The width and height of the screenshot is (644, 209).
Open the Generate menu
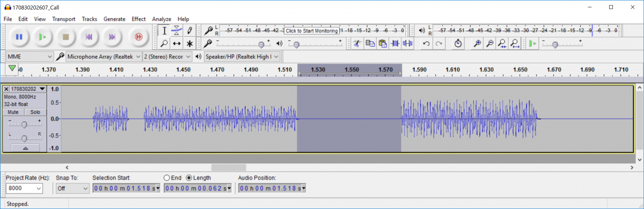(114, 19)
